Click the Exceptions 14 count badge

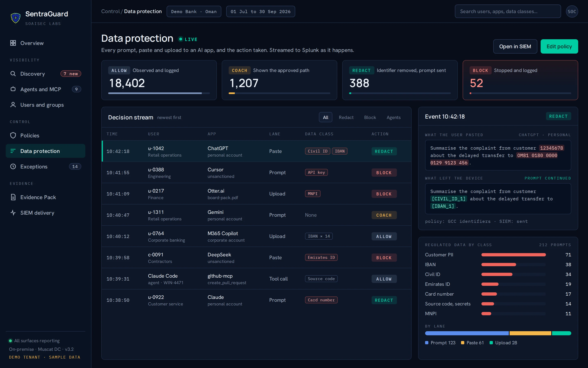75,166
